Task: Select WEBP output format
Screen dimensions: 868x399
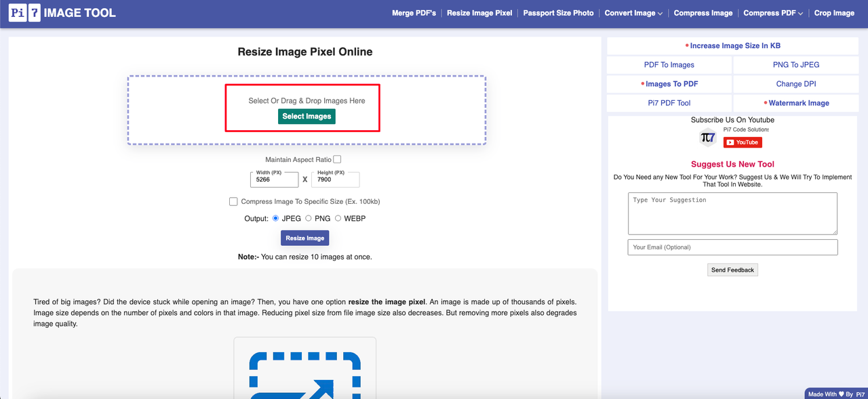Action: coord(338,219)
